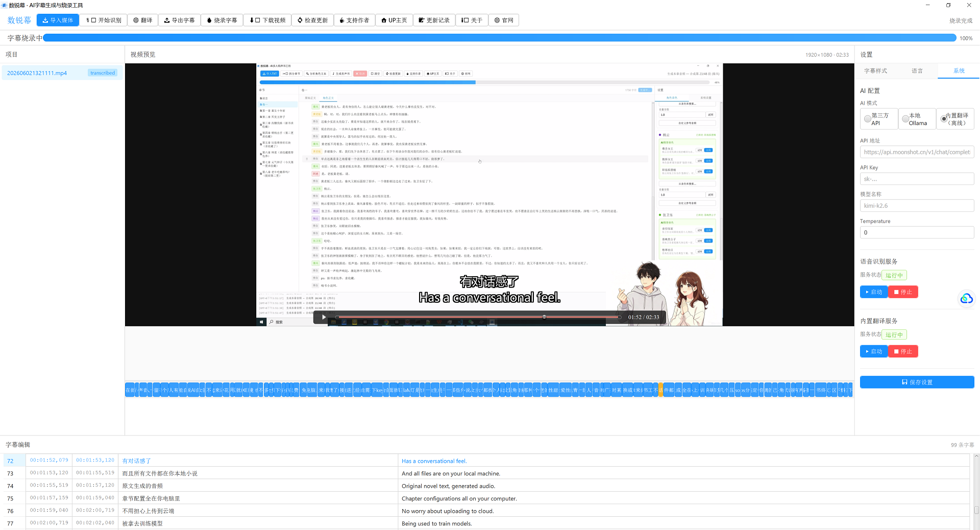
Task: Open 下载视频 download video
Action: click(268, 20)
